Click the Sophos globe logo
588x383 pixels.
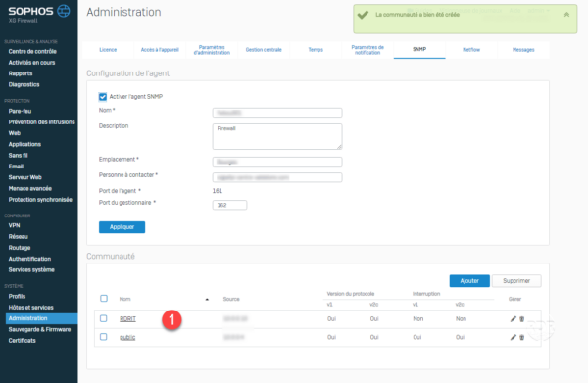pos(64,11)
